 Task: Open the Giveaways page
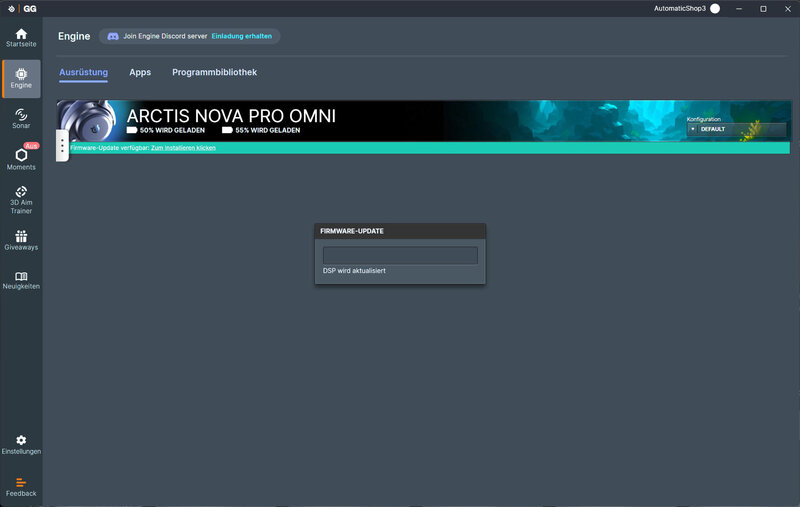(x=21, y=241)
